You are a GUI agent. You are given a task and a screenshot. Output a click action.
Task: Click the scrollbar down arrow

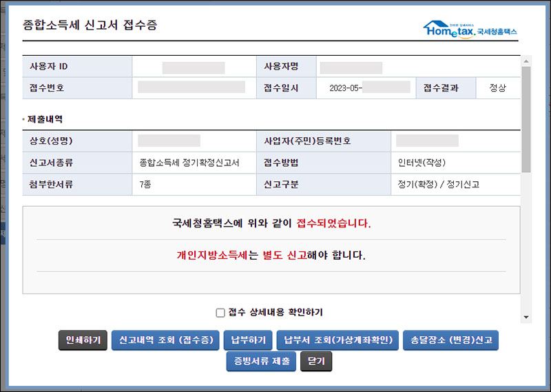click(526, 317)
